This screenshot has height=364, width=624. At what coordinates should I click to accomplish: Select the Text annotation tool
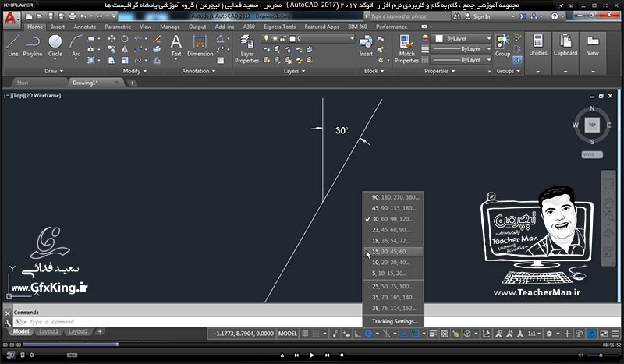(176, 46)
